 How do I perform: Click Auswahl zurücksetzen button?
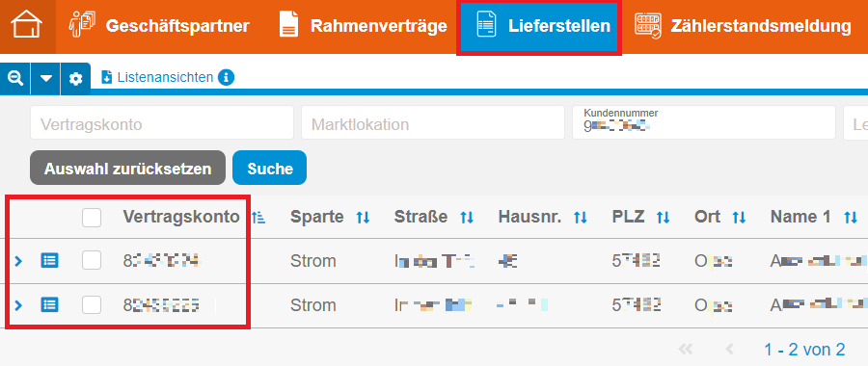click(128, 169)
